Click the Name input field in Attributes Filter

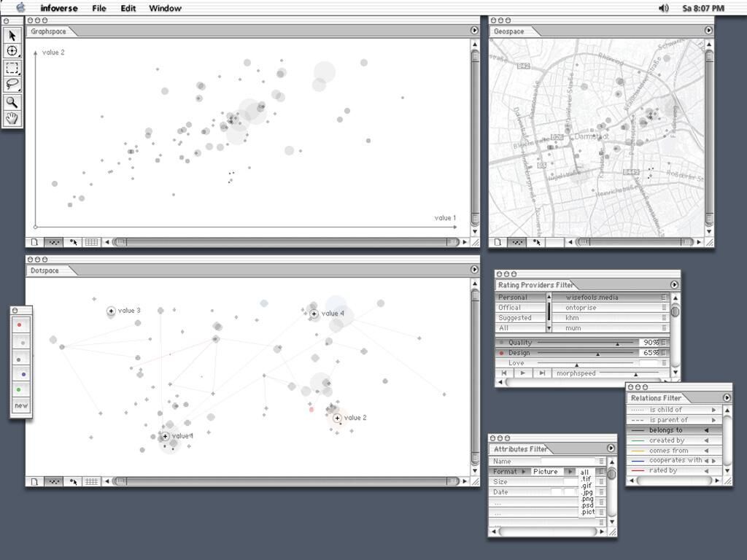[x=568, y=462]
